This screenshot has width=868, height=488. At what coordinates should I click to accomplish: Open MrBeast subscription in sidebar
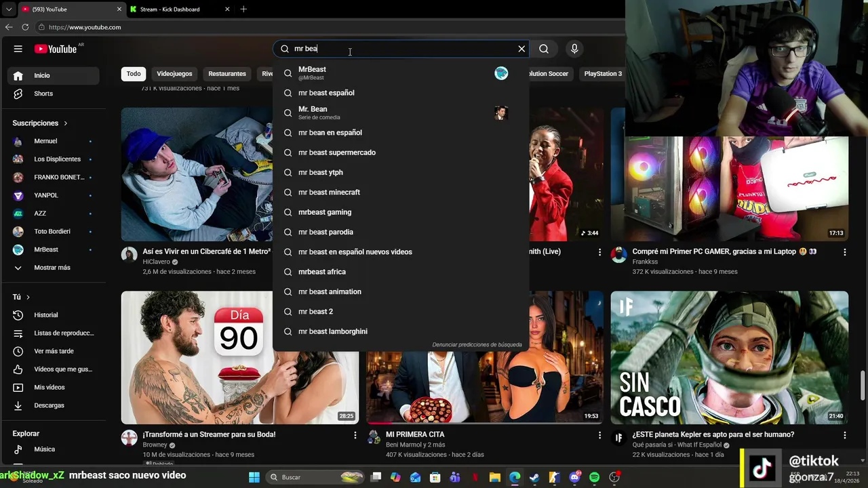tap(54, 249)
